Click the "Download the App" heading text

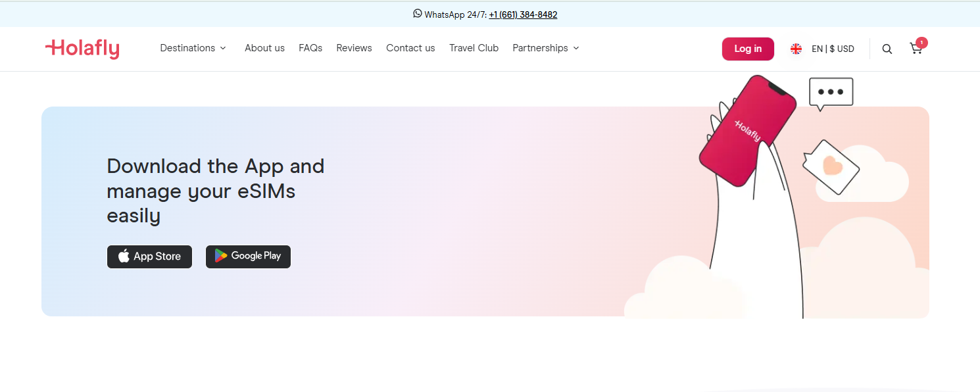pos(216,191)
